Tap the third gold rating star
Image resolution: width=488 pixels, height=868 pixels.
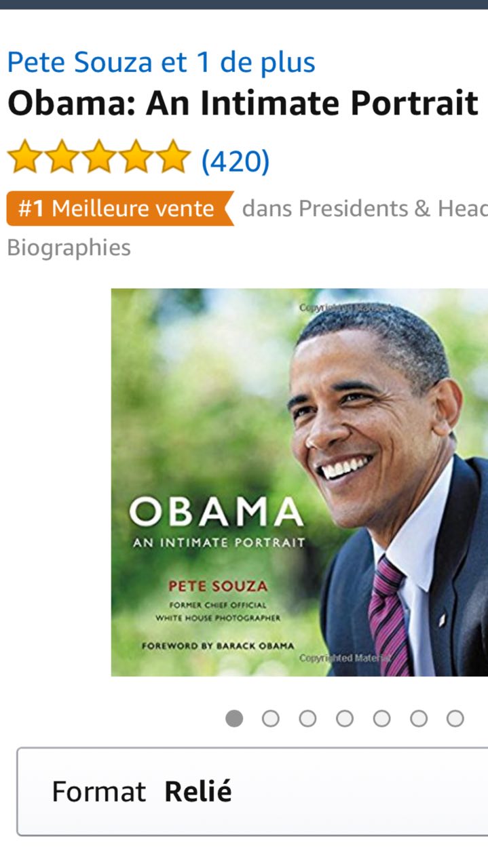[99, 156]
